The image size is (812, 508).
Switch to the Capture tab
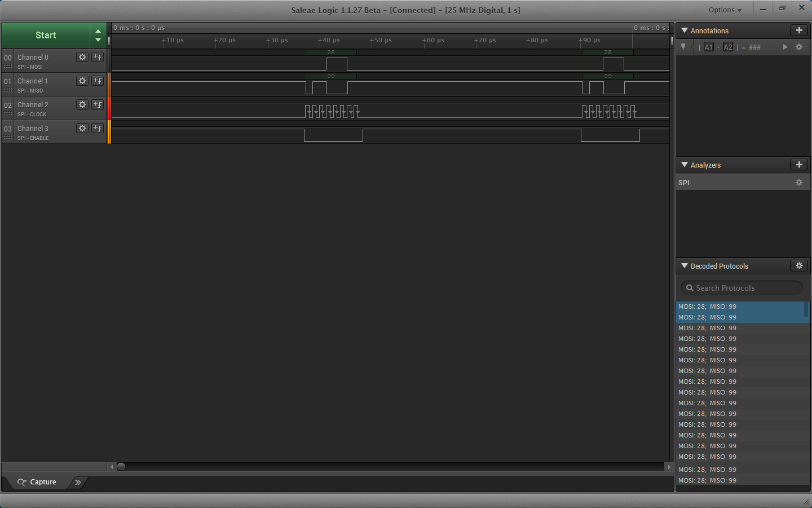37,482
